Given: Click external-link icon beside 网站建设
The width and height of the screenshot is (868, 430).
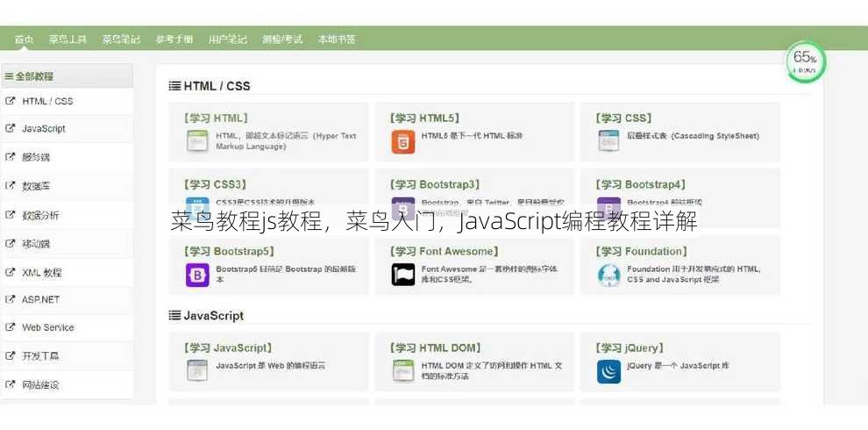Looking at the screenshot, I should point(10,384).
